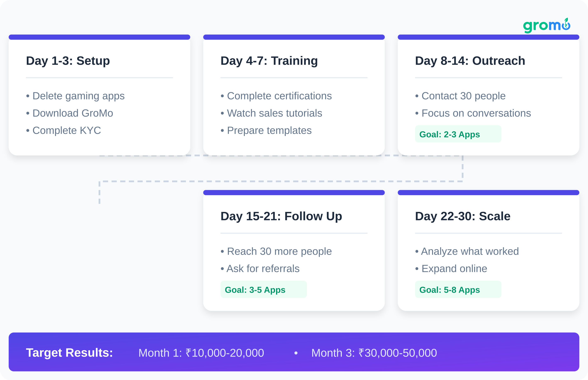Click the Contact 30 people item
The image size is (588, 380).
point(463,96)
